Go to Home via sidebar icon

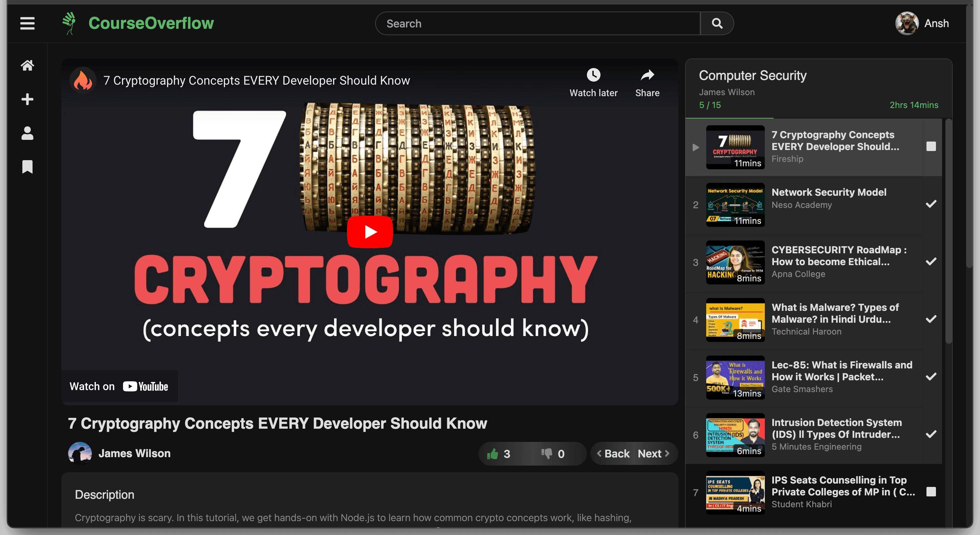[x=27, y=65]
